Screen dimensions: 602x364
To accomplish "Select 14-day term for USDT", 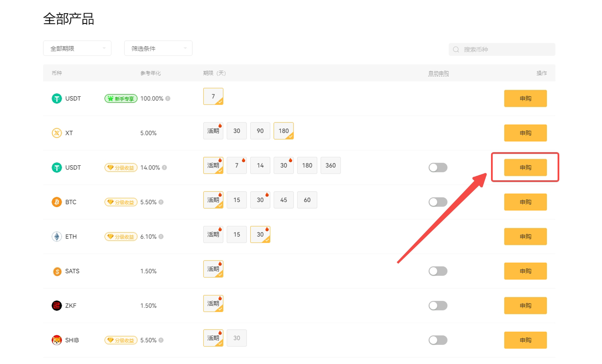I will pyautogui.click(x=260, y=165).
